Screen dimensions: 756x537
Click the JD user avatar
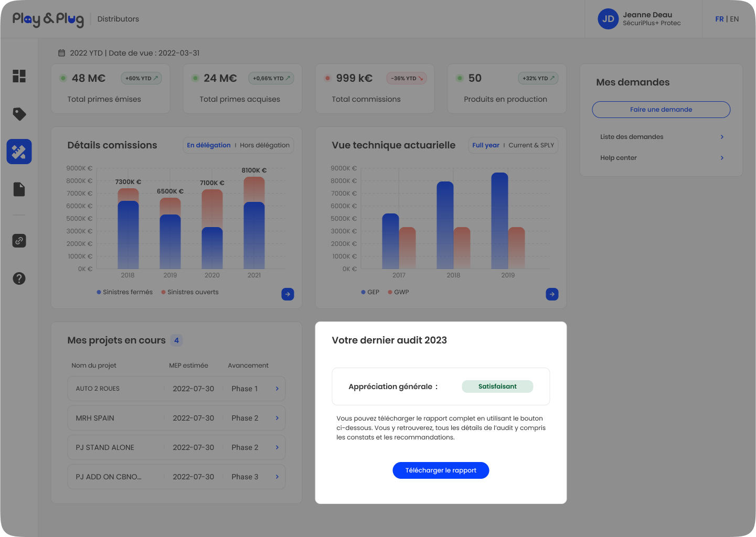pos(608,19)
